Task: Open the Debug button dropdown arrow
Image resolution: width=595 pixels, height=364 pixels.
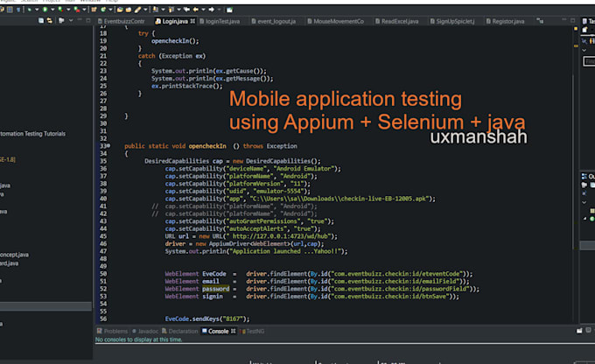Action: point(37,10)
